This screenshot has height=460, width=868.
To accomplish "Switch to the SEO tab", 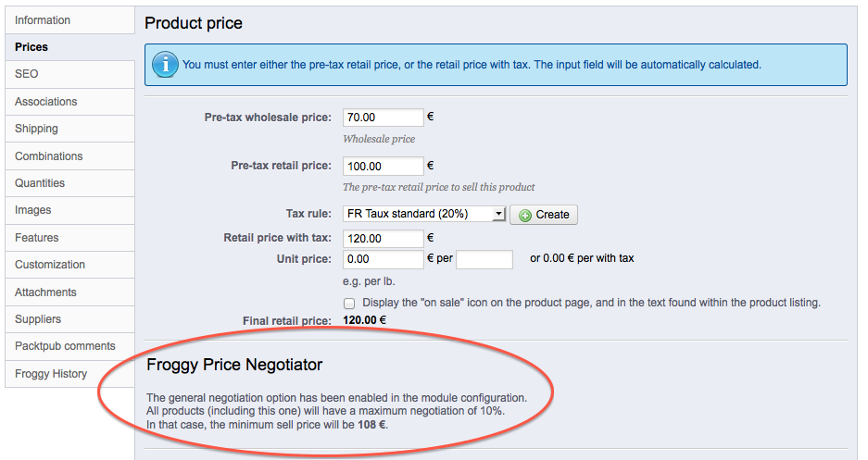I will tap(69, 74).
